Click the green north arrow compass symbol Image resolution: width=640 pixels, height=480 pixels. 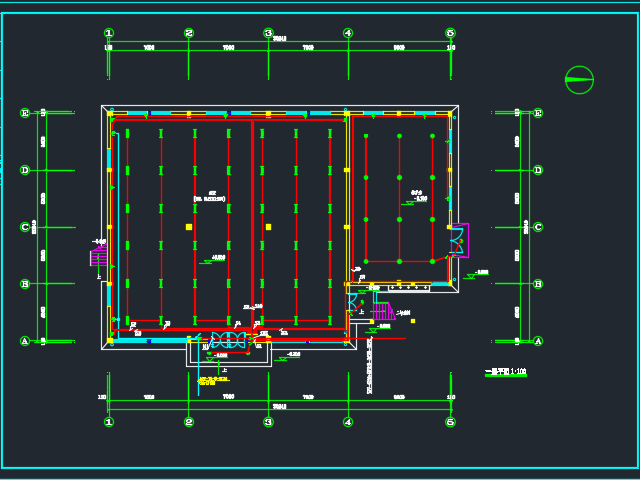pos(579,80)
